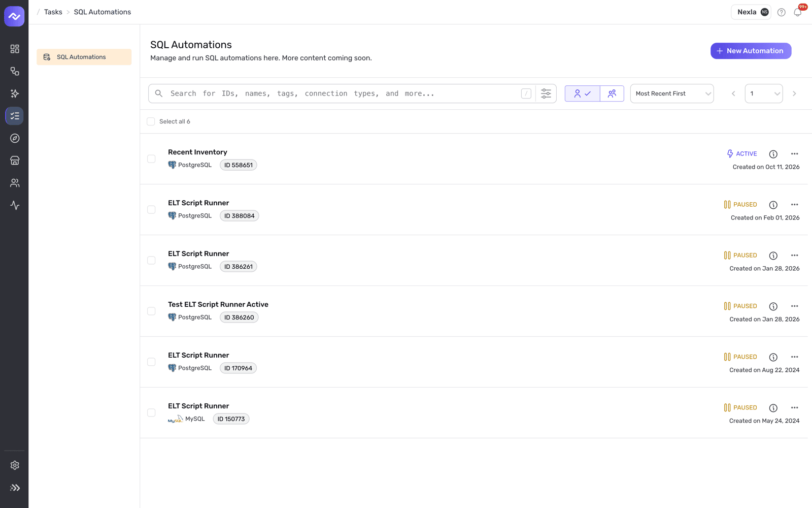Go to the previous page arrow

[x=733, y=93]
